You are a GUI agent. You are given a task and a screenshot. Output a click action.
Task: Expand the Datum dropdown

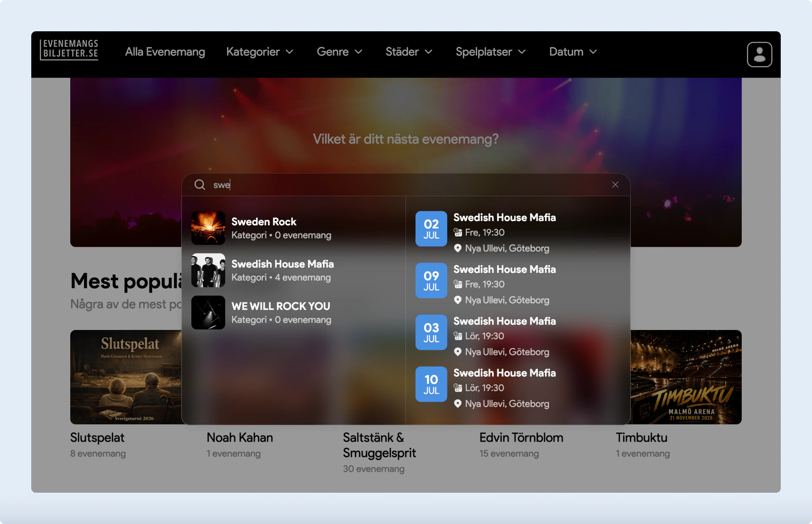573,52
